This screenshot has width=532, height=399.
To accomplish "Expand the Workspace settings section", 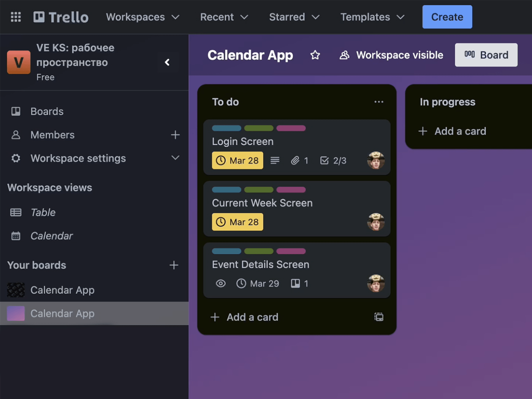I will click(175, 158).
